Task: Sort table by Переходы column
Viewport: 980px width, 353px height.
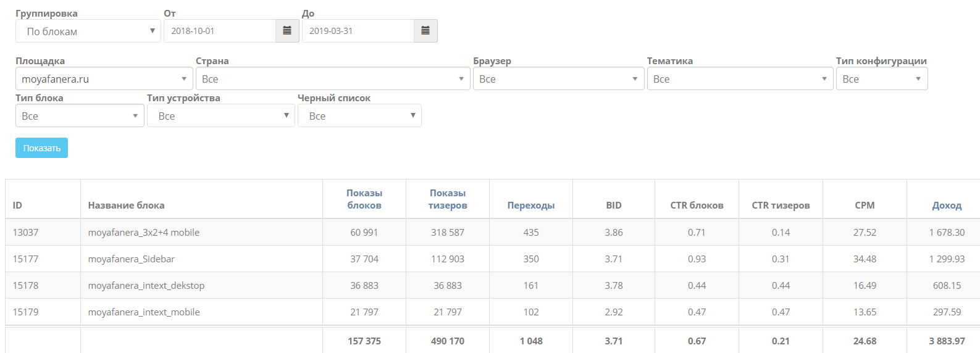Action: [x=531, y=206]
